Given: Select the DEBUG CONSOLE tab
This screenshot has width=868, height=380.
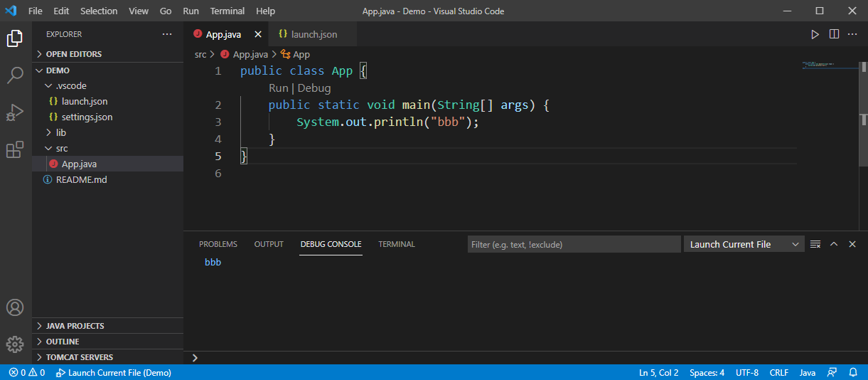Looking at the screenshot, I should coord(331,244).
